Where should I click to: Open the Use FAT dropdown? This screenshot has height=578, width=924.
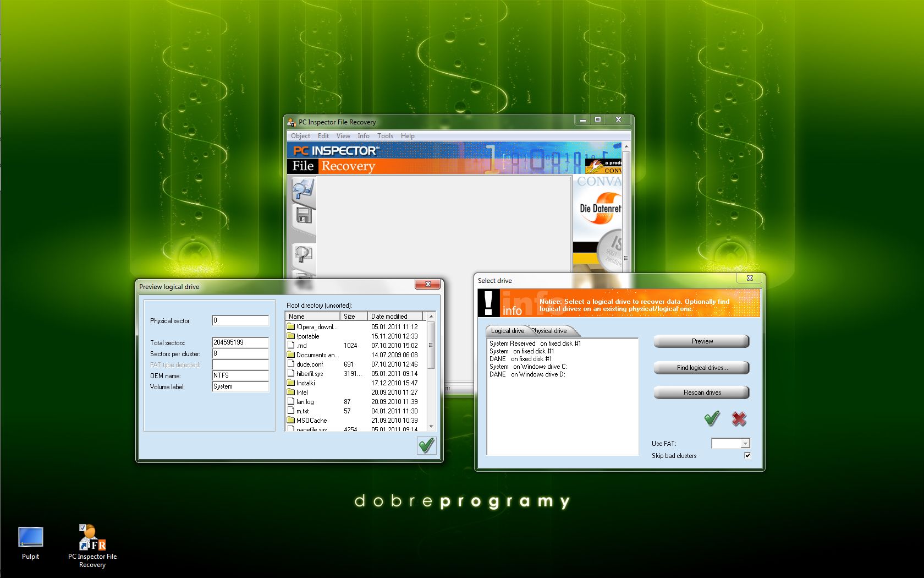click(745, 443)
